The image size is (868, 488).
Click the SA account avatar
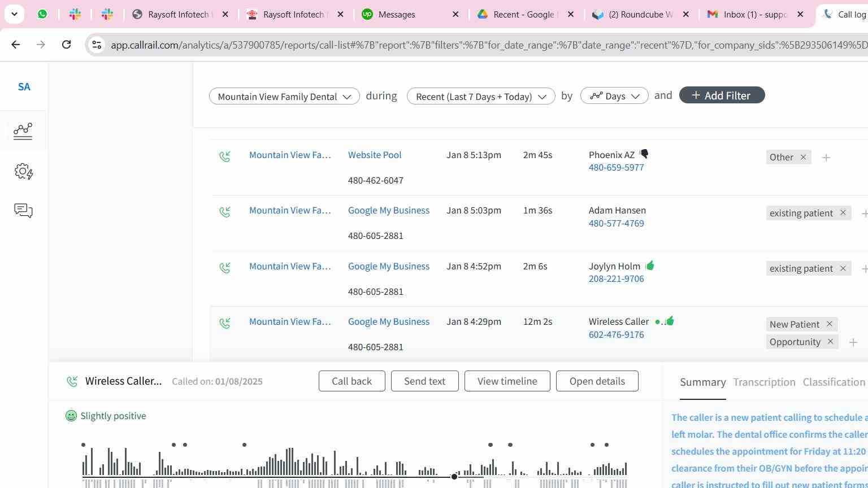pyautogui.click(x=24, y=87)
